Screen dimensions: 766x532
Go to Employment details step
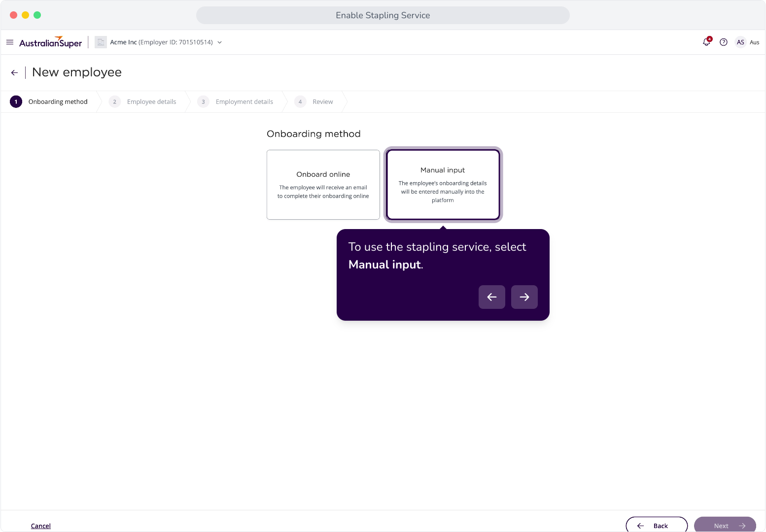pyautogui.click(x=235, y=102)
